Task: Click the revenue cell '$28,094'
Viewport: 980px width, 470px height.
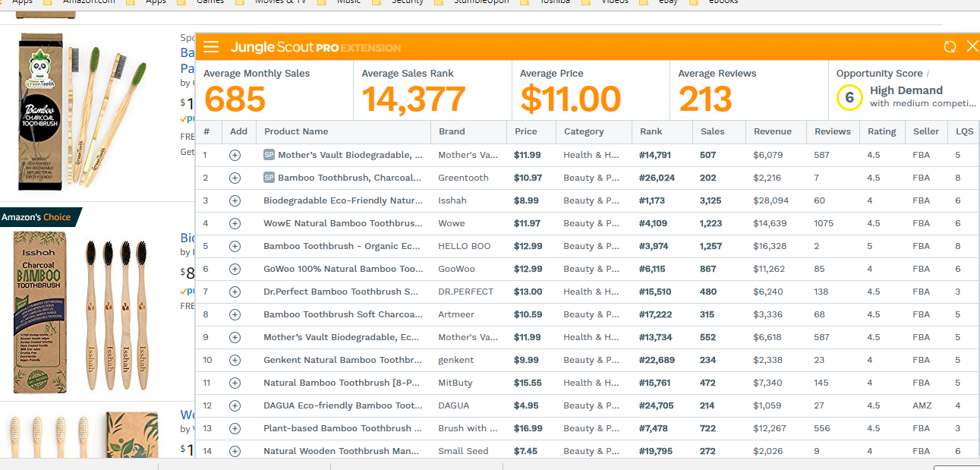Action: [x=770, y=200]
